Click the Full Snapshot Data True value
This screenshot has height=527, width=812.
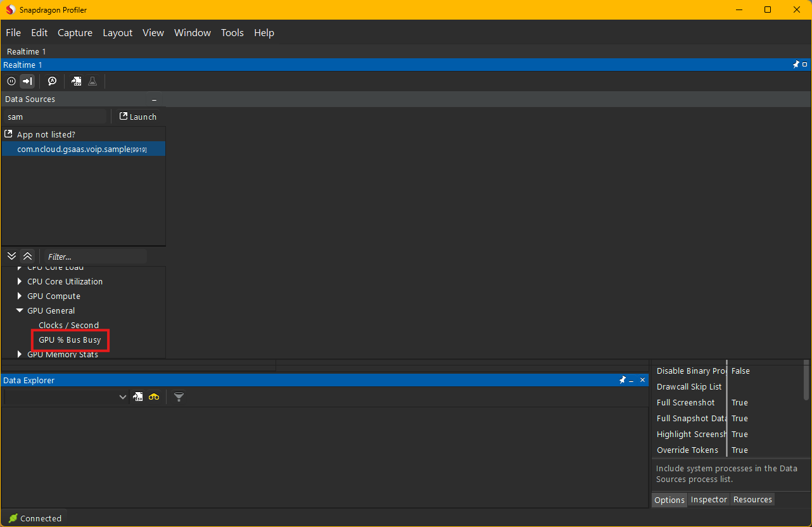point(740,419)
